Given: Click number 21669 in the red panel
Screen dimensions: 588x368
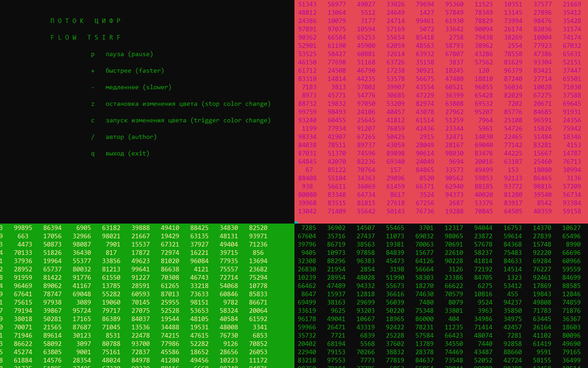Looking at the screenshot, I should coord(572,4).
